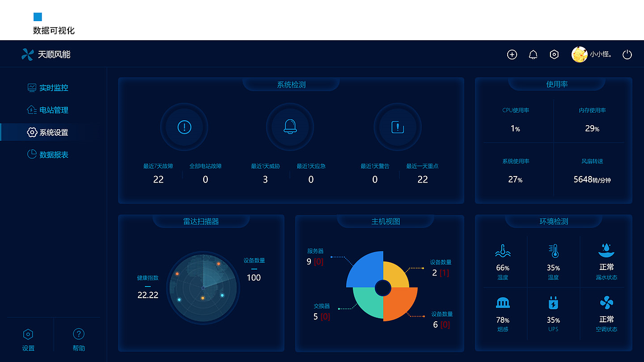Select the 系统检测 panel title

point(291,85)
